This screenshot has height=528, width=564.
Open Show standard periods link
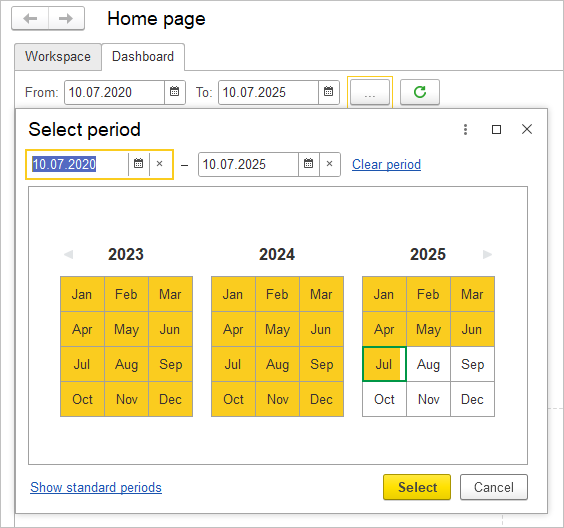[x=96, y=487]
